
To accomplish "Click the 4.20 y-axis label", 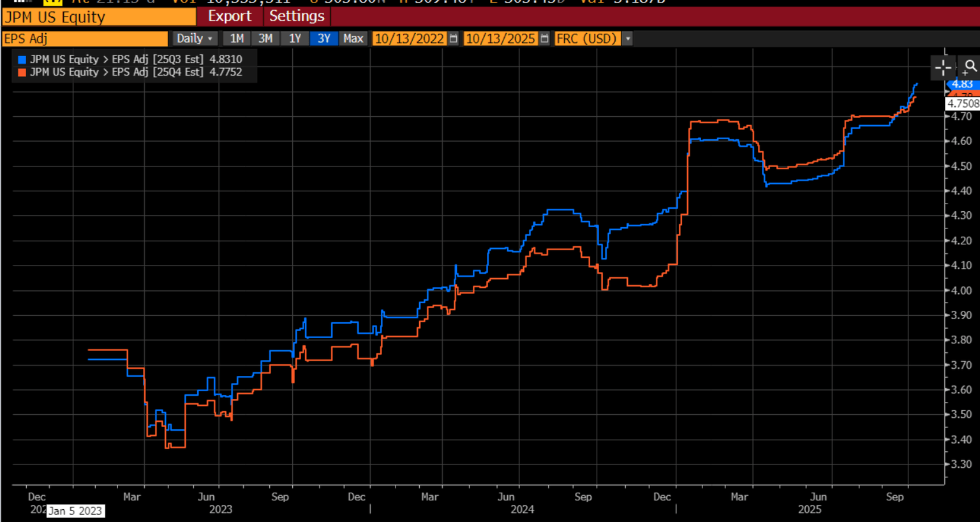I will coord(961,241).
